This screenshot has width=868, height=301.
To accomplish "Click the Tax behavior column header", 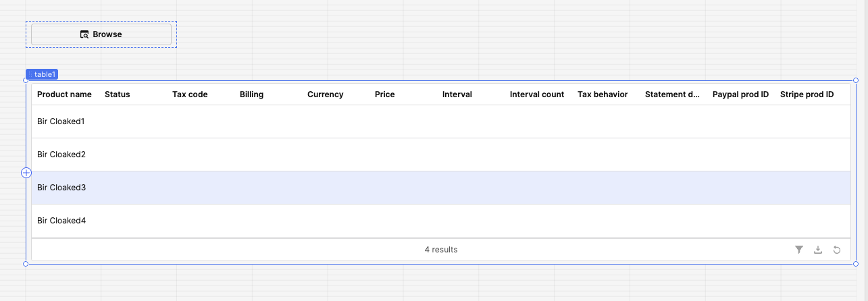I will click(x=603, y=94).
